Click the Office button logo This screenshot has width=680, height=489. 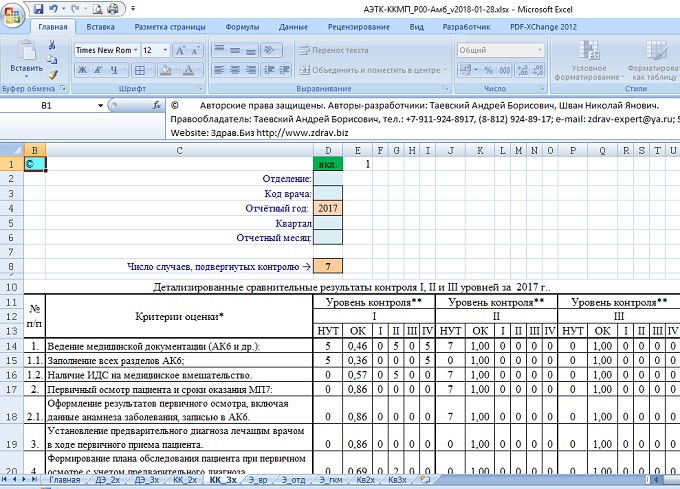tap(12, 14)
